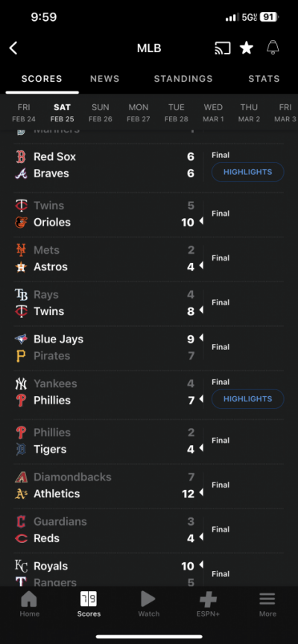Open the Diamondbacks vs Athletics game
Viewport: 298px width, 644px height.
149,485
